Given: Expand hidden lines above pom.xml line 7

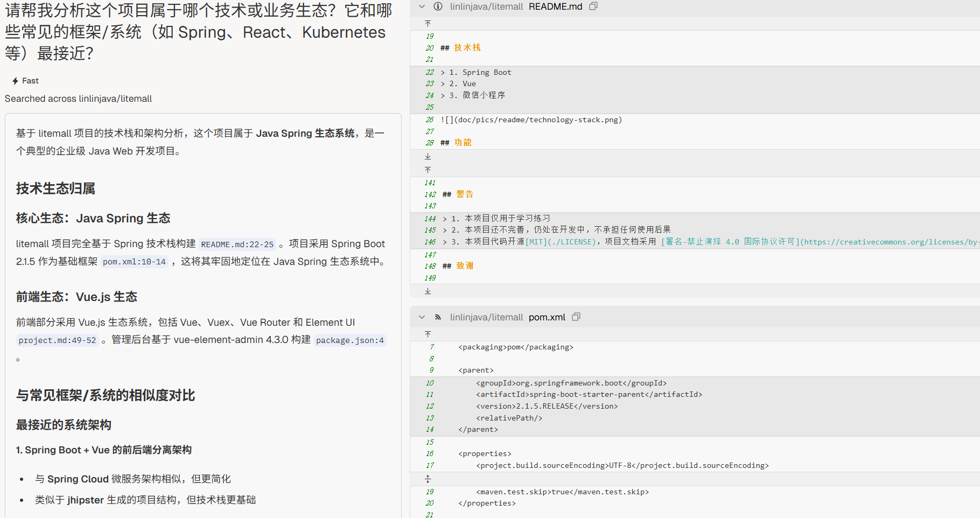Looking at the screenshot, I should click(x=428, y=334).
